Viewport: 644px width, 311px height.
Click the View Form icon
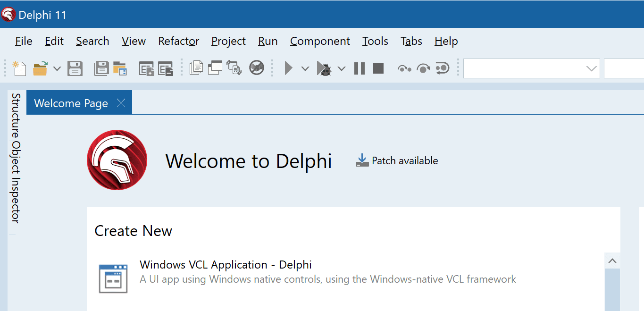coord(215,68)
